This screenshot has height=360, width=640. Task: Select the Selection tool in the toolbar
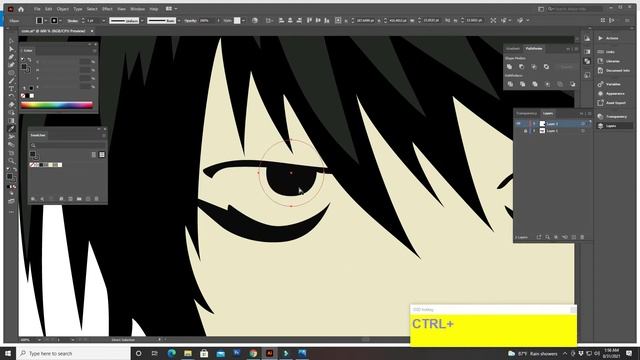11,41
